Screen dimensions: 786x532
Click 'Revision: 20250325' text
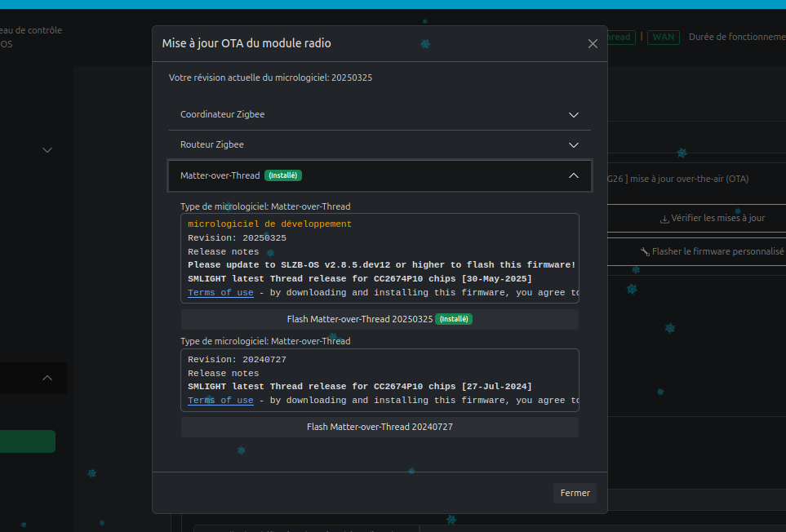(237, 238)
